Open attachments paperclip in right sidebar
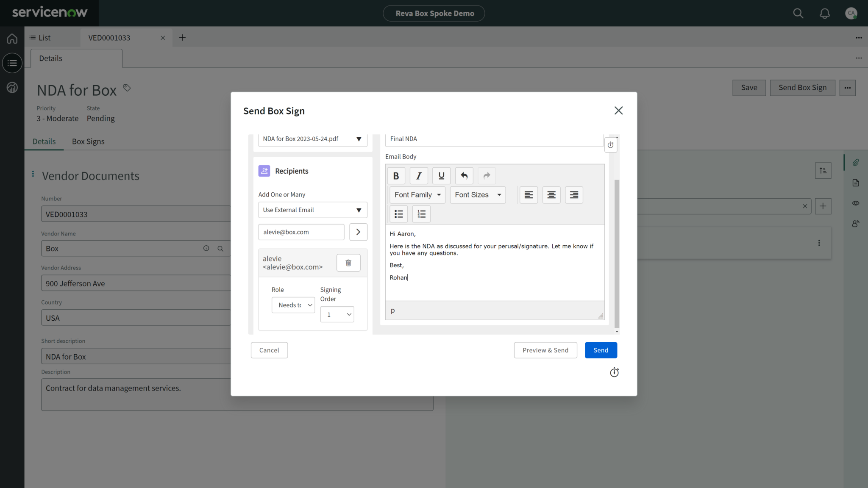The image size is (868, 488). [x=856, y=163]
